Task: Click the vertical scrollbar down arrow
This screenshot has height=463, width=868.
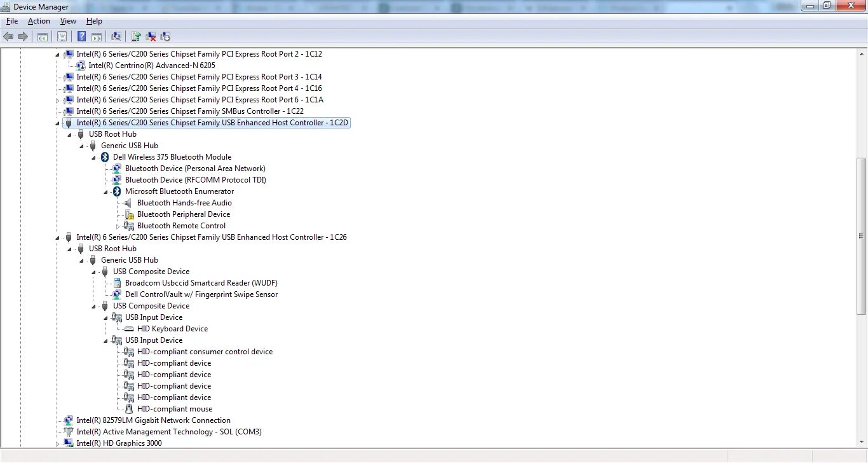Action: pos(862,443)
